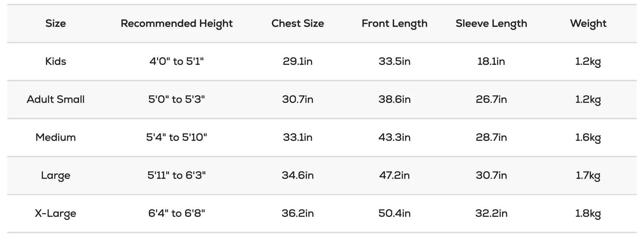Click the 6'4" to 6'8" height cell
The height and width of the screenshot is (243, 644).
pyautogui.click(x=177, y=213)
